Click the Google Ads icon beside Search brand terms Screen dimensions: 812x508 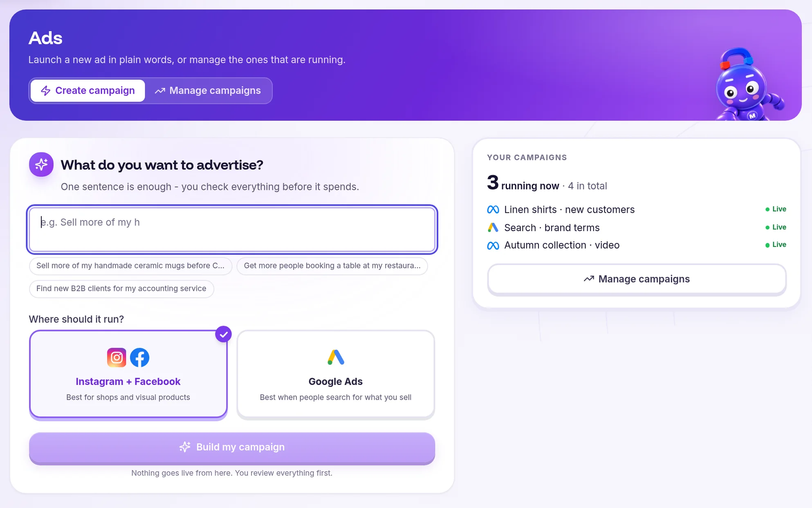pyautogui.click(x=493, y=227)
